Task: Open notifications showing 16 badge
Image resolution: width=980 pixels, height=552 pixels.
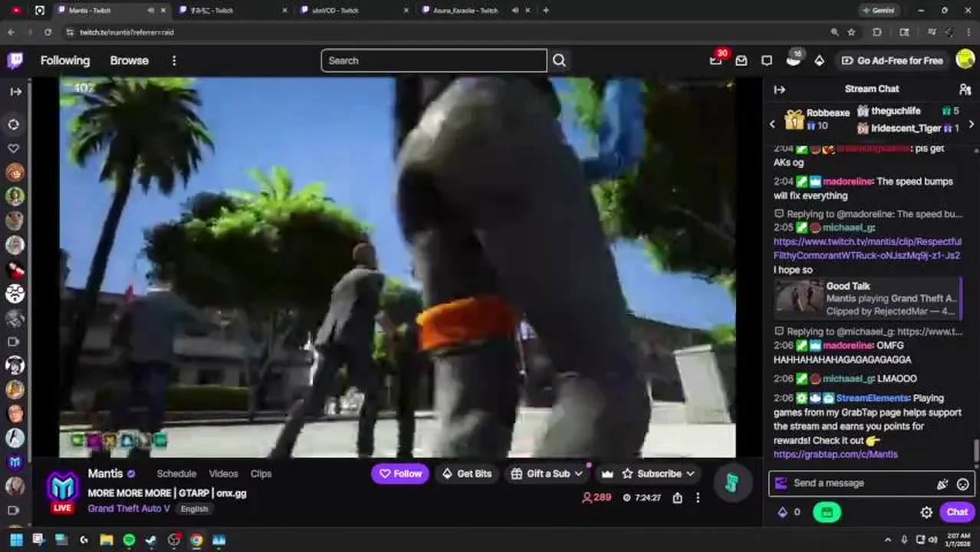Action: [x=794, y=60]
